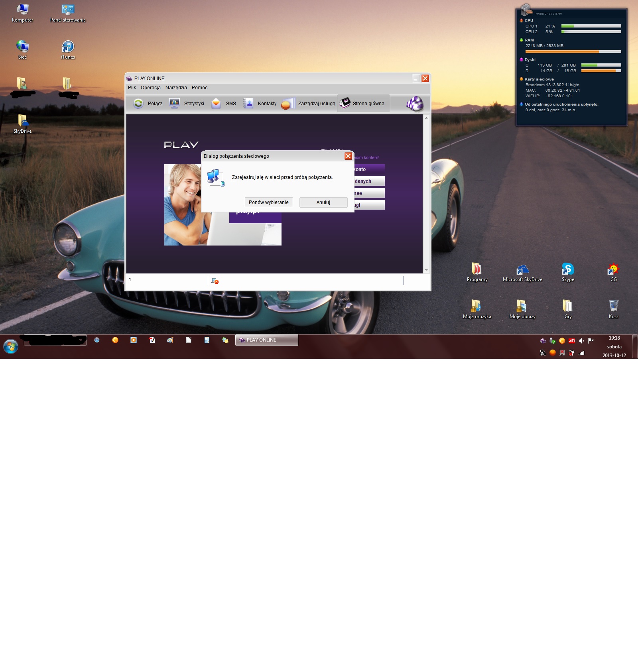Click the disconnected network status bar icon
The height and width of the screenshot is (672, 638).
[x=215, y=281]
